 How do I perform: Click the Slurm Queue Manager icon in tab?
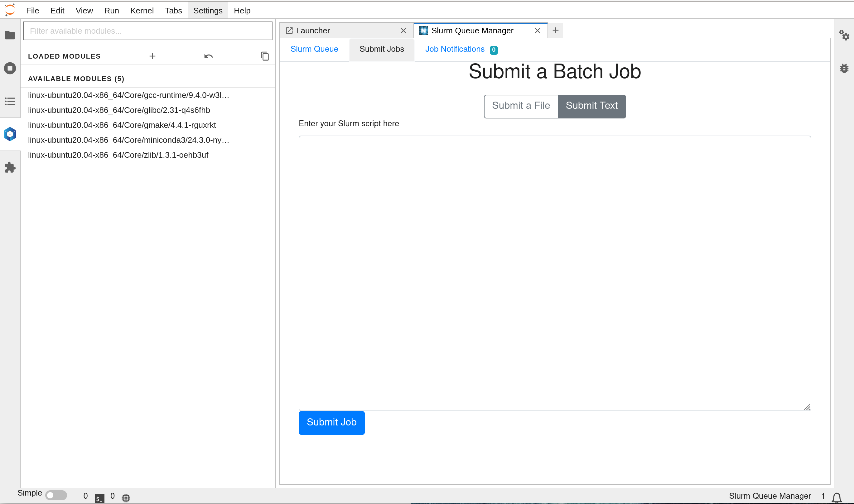[x=424, y=31]
